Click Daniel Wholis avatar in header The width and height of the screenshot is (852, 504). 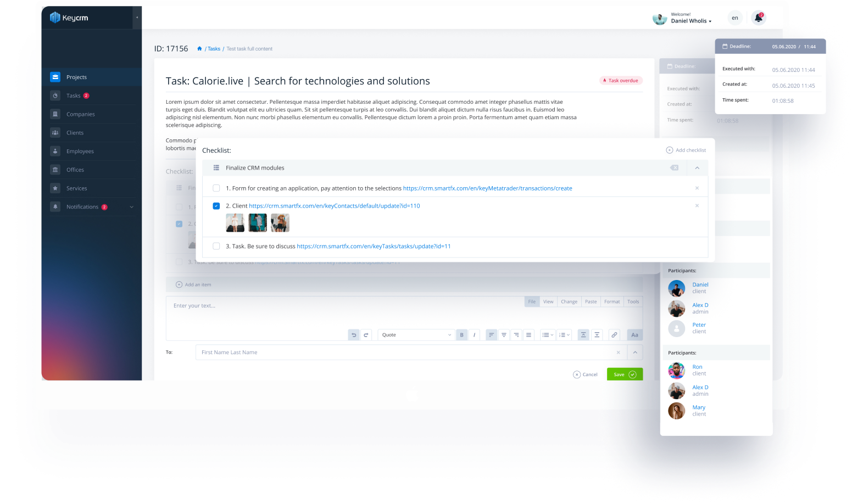click(x=660, y=19)
